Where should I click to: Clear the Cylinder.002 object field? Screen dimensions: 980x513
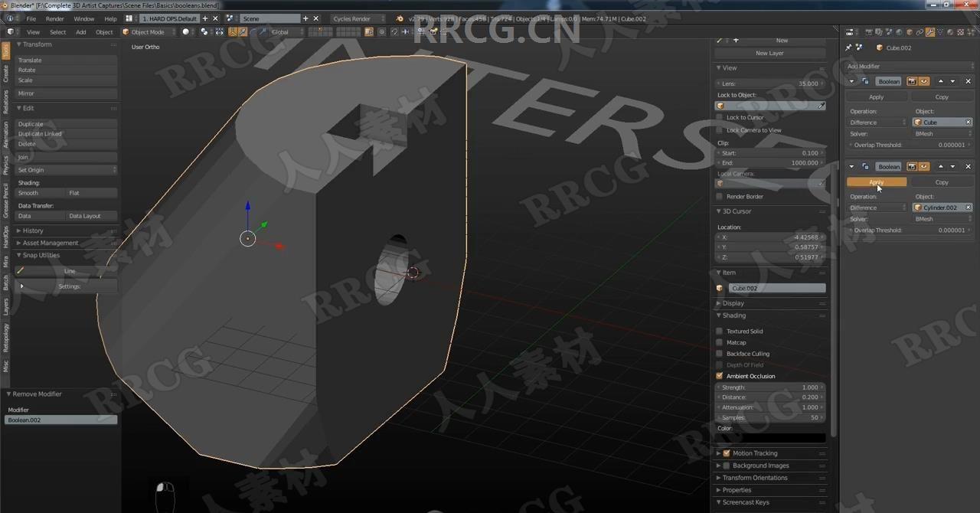click(x=969, y=207)
